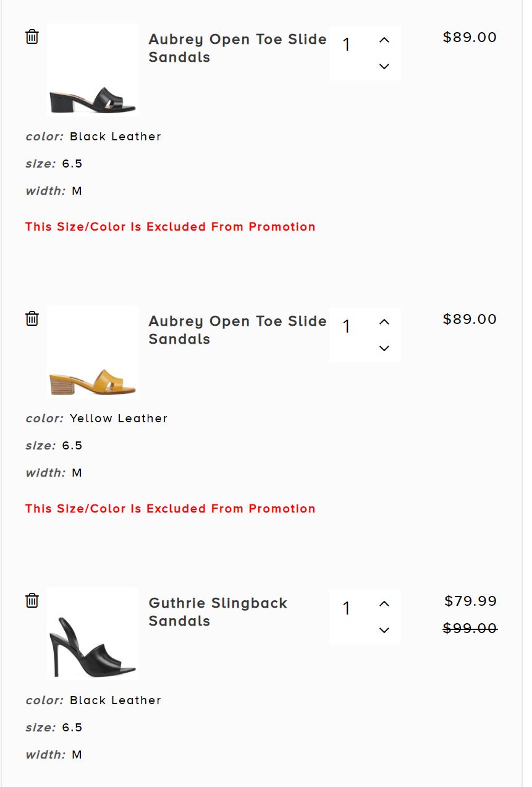Screen dimensions: 532x787
Task: Open the Guthrie Slingback Sandals product link
Action: point(217,612)
